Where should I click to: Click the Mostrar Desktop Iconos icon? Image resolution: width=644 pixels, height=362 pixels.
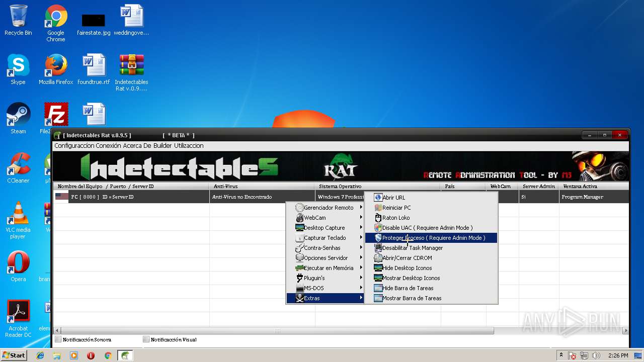(x=378, y=278)
